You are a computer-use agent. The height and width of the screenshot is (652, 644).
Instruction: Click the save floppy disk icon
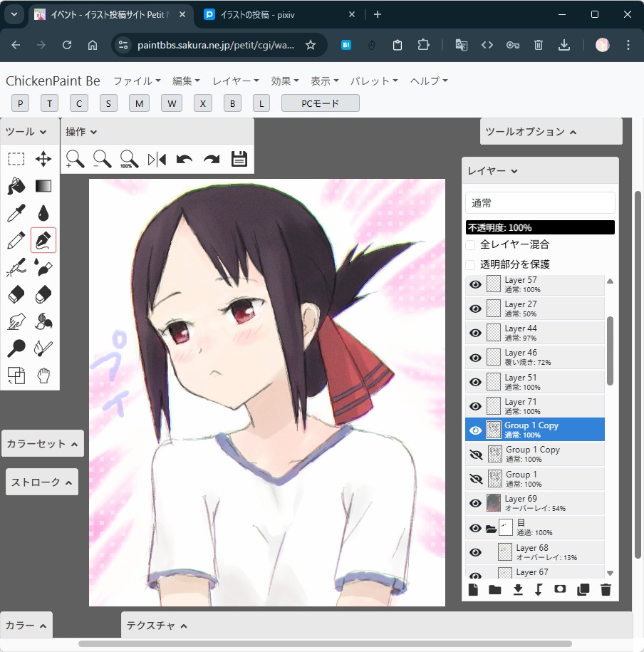(x=239, y=159)
